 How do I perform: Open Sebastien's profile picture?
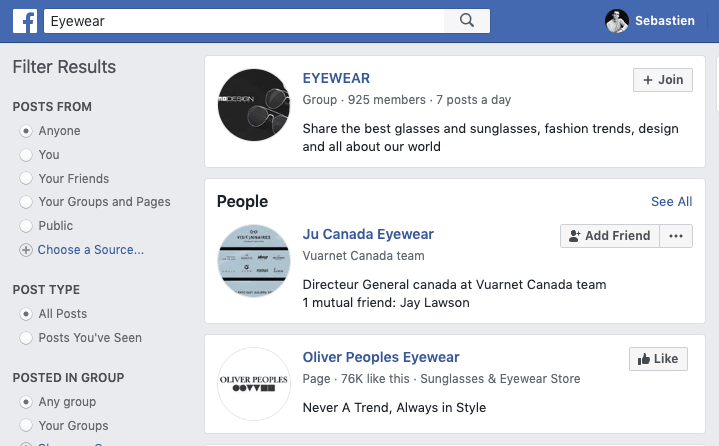(x=617, y=21)
